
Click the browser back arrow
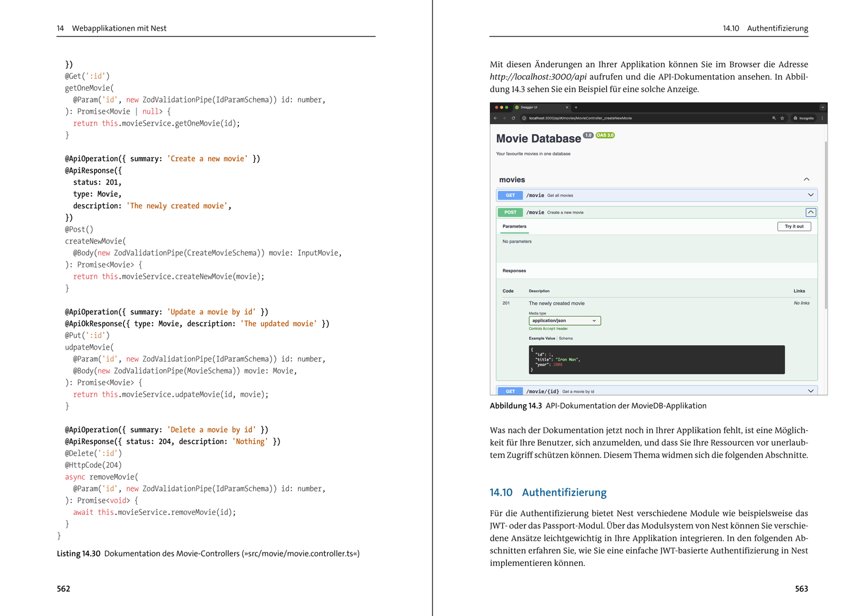pos(495,118)
